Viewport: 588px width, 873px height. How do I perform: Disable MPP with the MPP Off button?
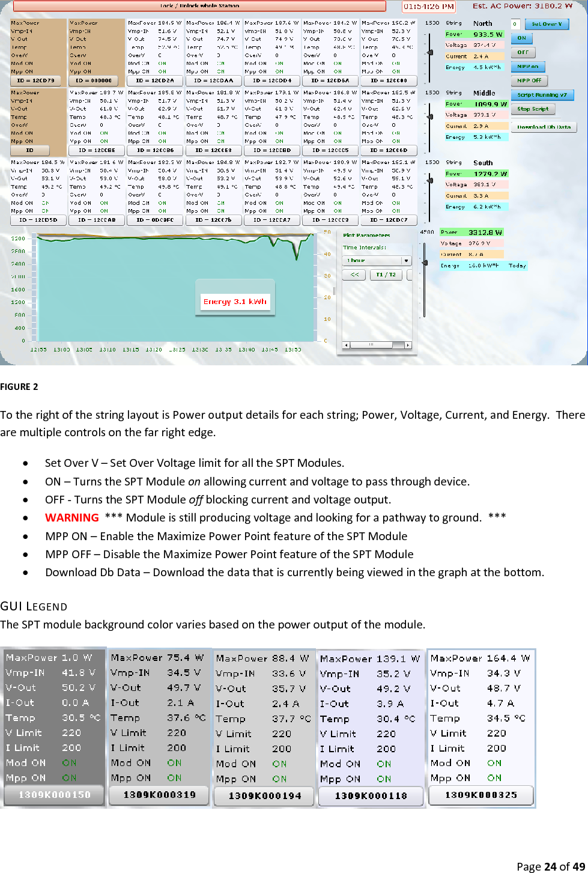tap(529, 81)
